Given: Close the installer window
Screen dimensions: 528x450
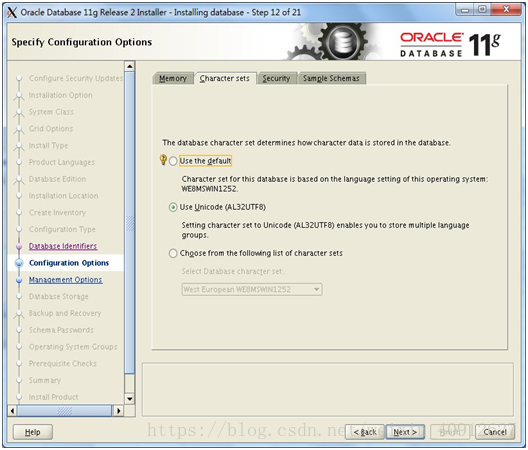Looking at the screenshot, I should [x=506, y=10].
